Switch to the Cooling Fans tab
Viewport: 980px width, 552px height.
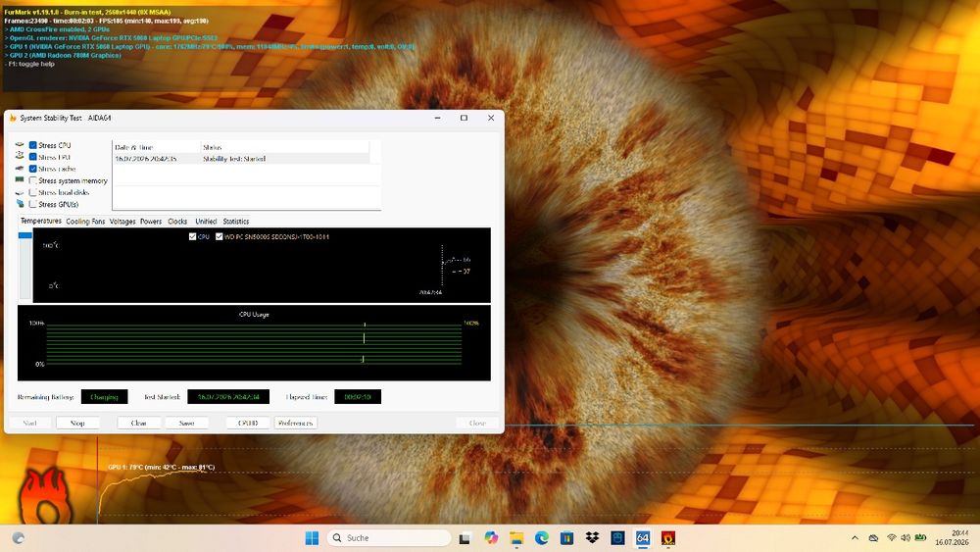click(x=85, y=222)
